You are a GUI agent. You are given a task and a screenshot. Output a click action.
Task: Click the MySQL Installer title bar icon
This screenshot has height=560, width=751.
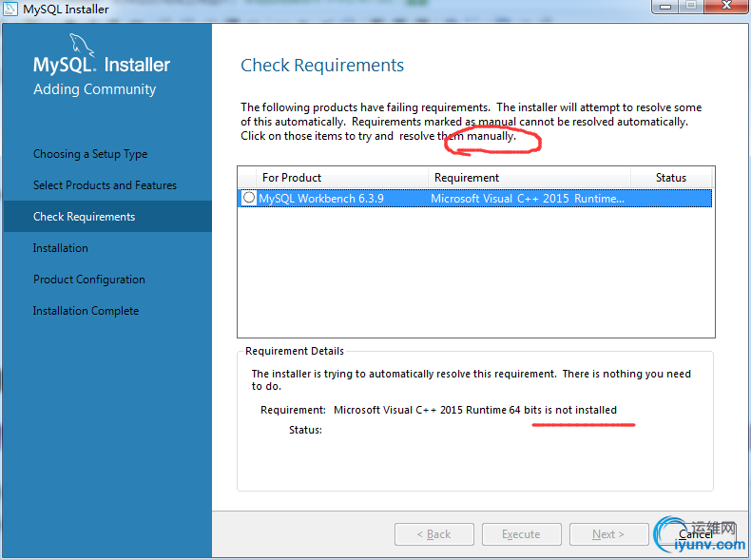pyautogui.click(x=10, y=9)
